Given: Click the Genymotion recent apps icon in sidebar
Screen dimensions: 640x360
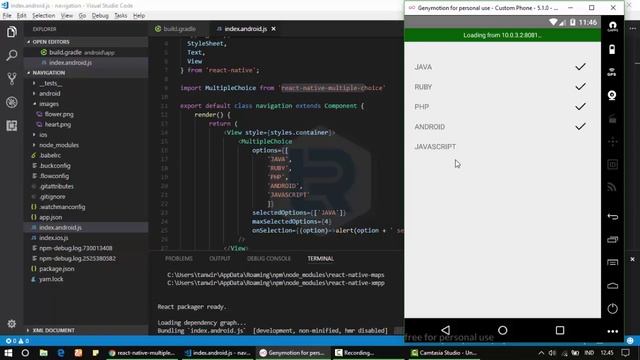Looking at the screenshot, I should tap(612, 239).
